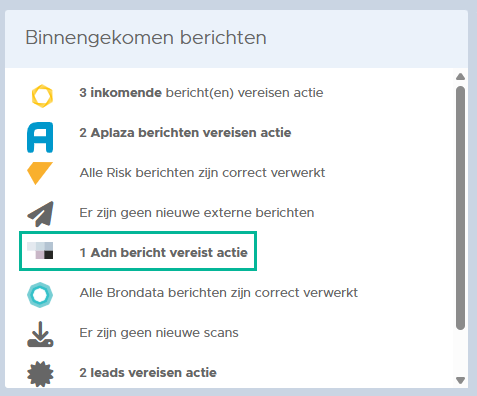This screenshot has width=477, height=396.
Task: Select 'Er zijn geen nieuwe scans' entry
Action: pos(159,333)
